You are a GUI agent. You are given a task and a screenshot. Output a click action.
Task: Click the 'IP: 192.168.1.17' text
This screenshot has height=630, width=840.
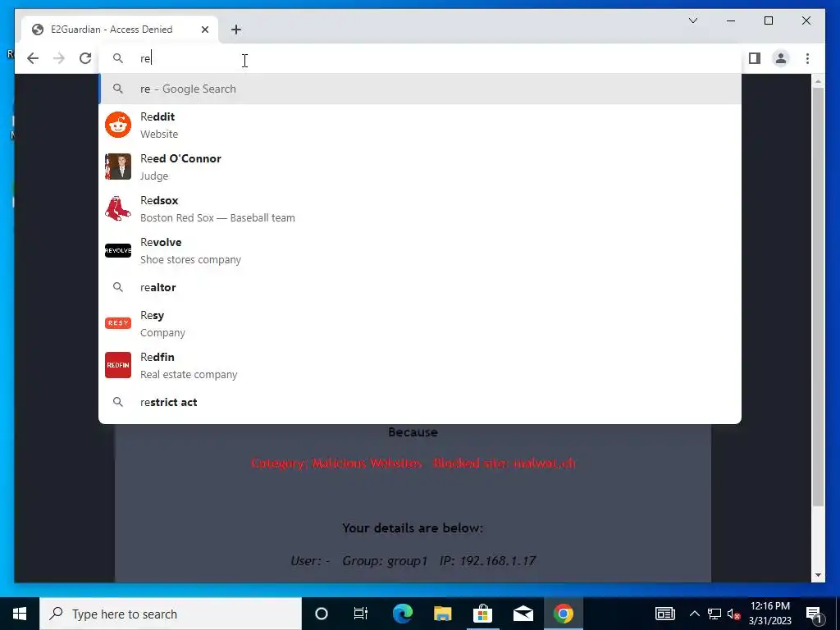(487, 560)
